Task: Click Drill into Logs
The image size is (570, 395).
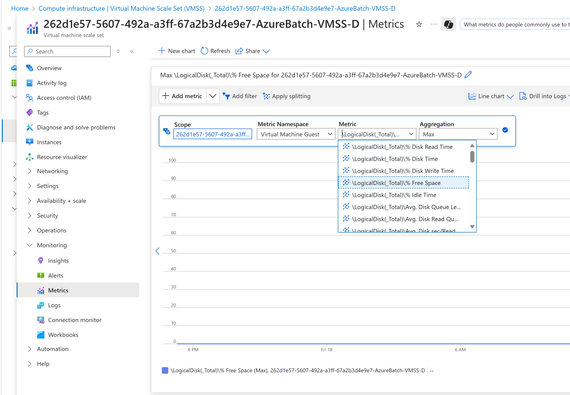Action: click(x=543, y=96)
